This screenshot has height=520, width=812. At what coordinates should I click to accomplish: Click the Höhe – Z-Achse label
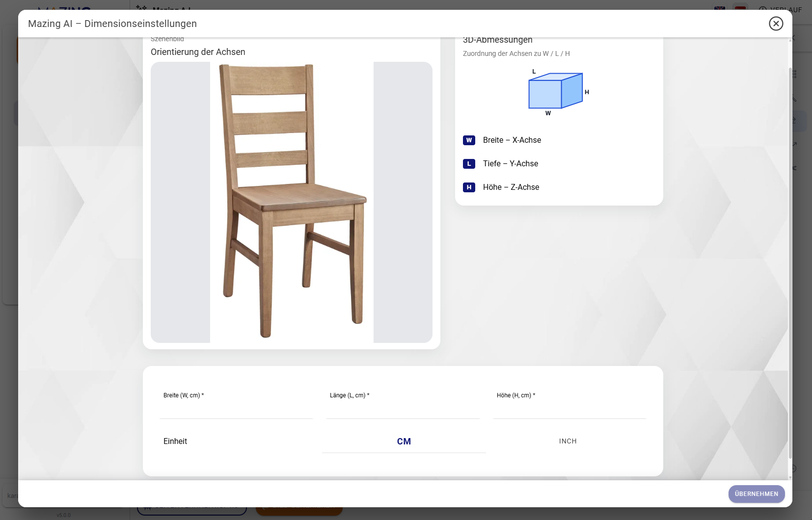(x=511, y=187)
